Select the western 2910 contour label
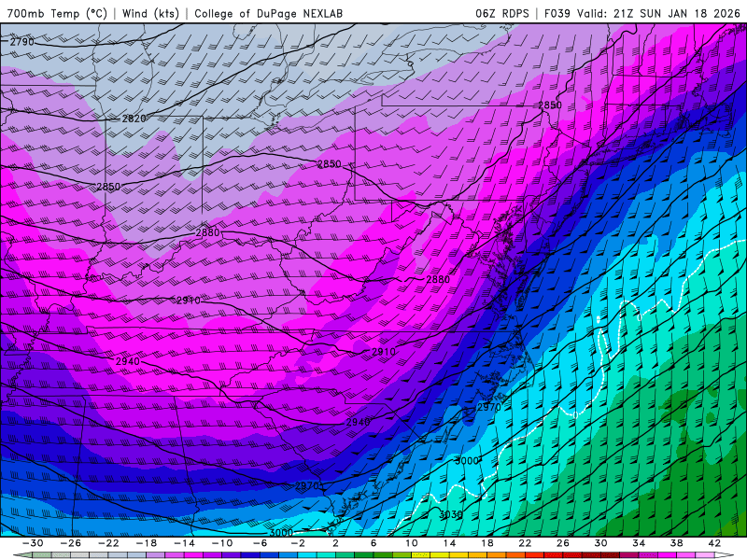This screenshot has height=560, width=747. coord(189,301)
